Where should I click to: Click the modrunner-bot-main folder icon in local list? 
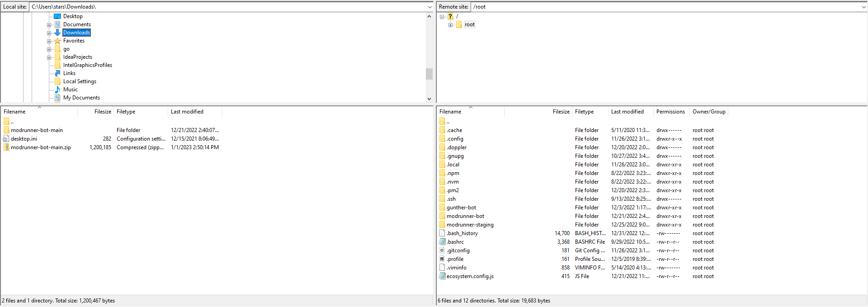[x=6, y=130]
